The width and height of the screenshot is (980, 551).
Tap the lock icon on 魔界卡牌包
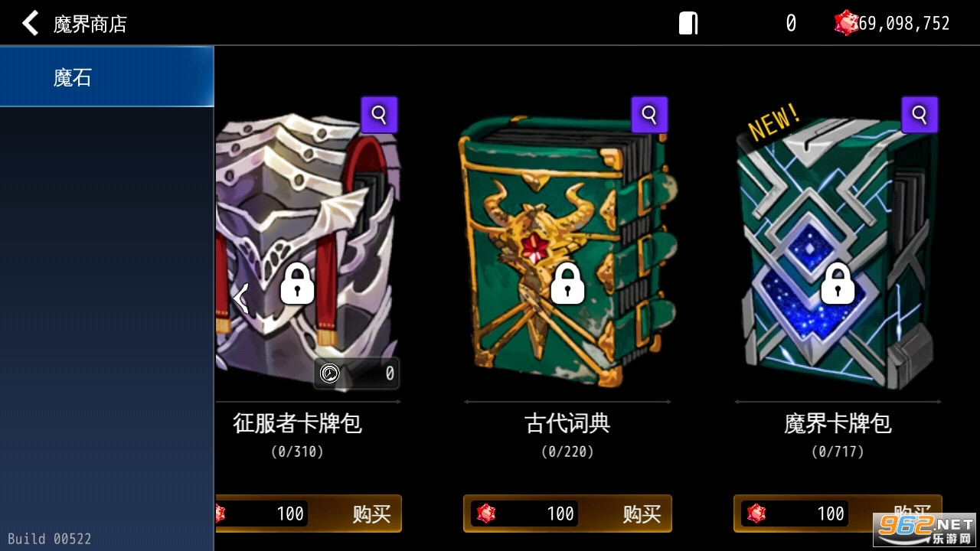838,283
